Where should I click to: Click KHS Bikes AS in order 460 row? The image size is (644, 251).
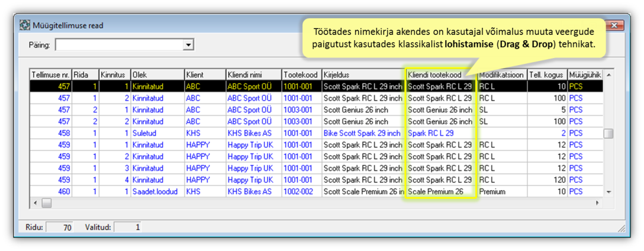tap(254, 191)
